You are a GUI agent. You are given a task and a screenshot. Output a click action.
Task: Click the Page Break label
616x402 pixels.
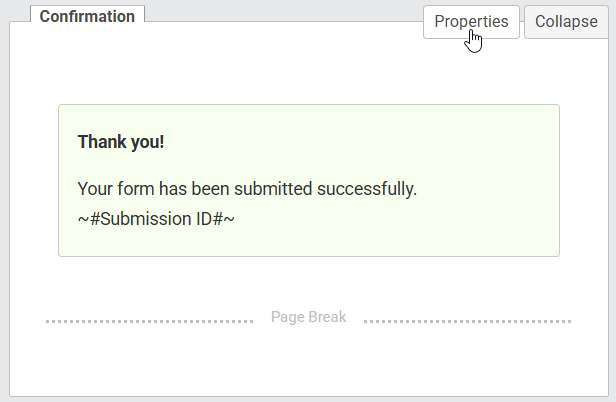tap(308, 317)
